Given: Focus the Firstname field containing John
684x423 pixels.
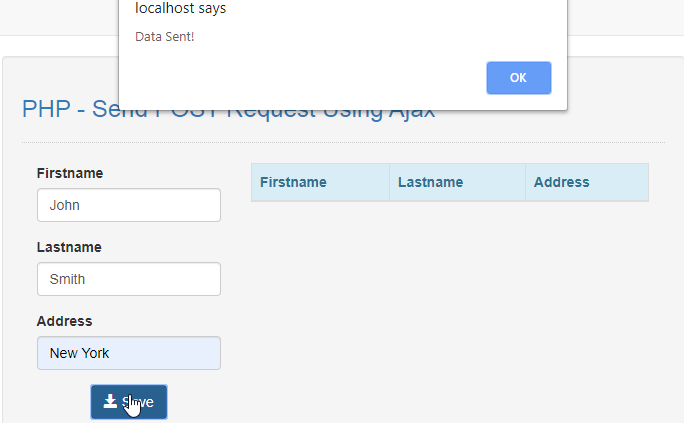Looking at the screenshot, I should pos(128,205).
